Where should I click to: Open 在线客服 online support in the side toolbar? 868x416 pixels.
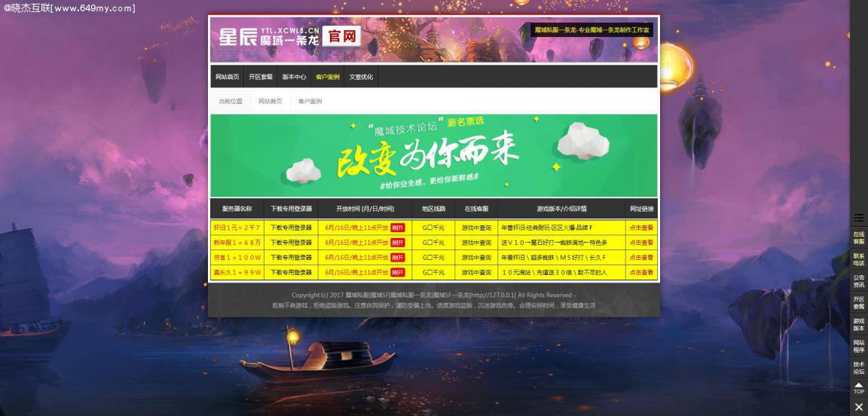pyautogui.click(x=858, y=238)
